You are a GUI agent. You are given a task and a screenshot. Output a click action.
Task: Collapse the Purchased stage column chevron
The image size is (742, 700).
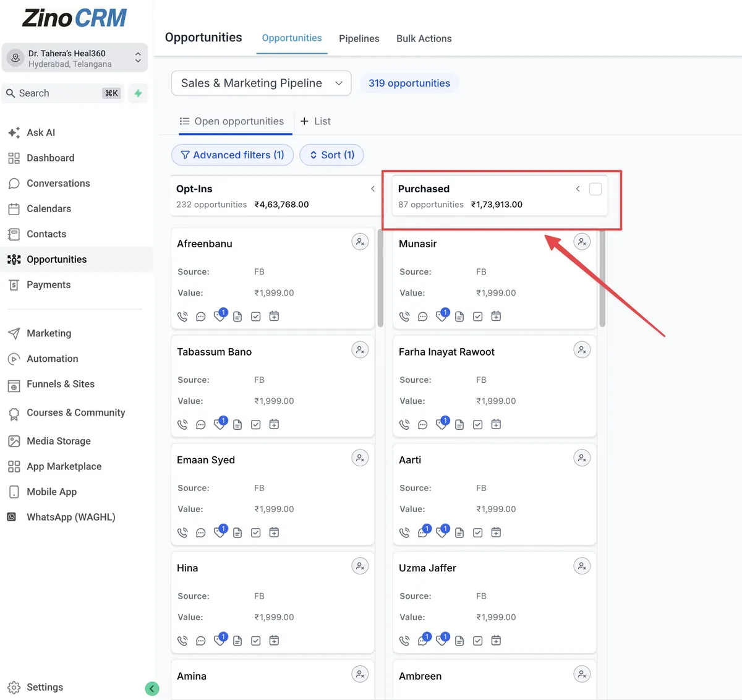(578, 189)
